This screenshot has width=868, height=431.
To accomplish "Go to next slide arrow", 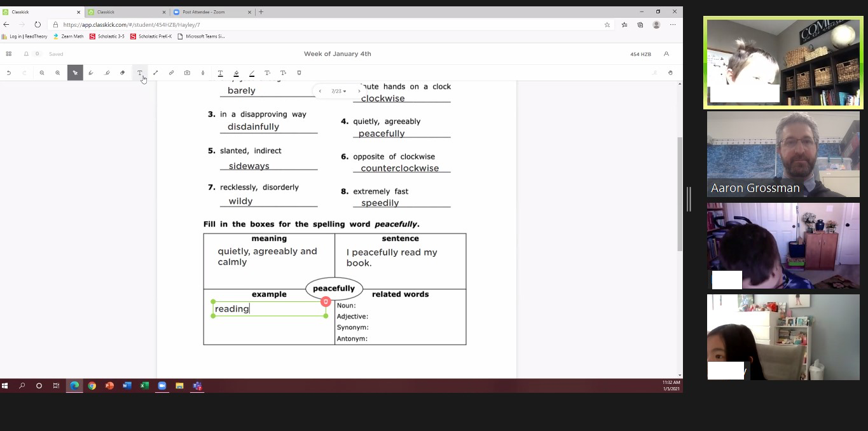I will coord(359,92).
